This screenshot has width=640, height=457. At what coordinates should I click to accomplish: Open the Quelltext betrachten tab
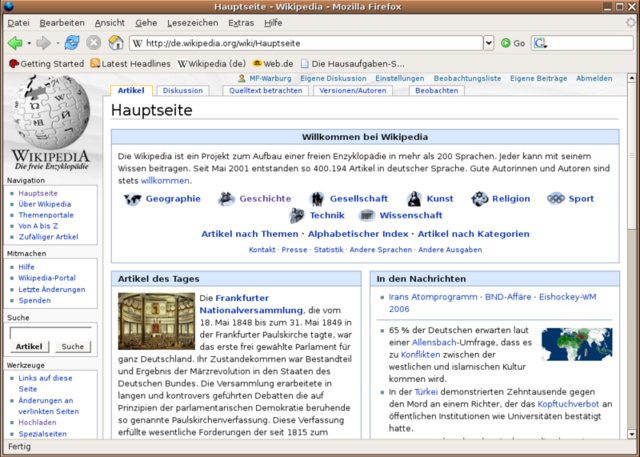point(266,91)
